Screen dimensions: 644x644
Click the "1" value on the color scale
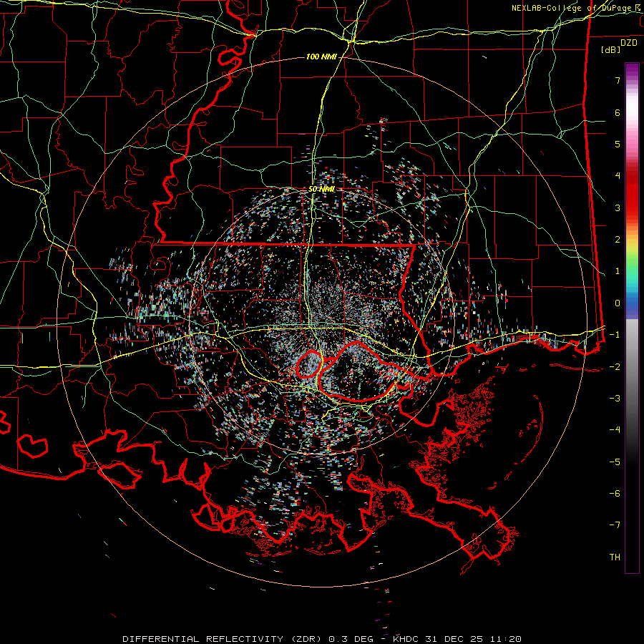(618, 271)
